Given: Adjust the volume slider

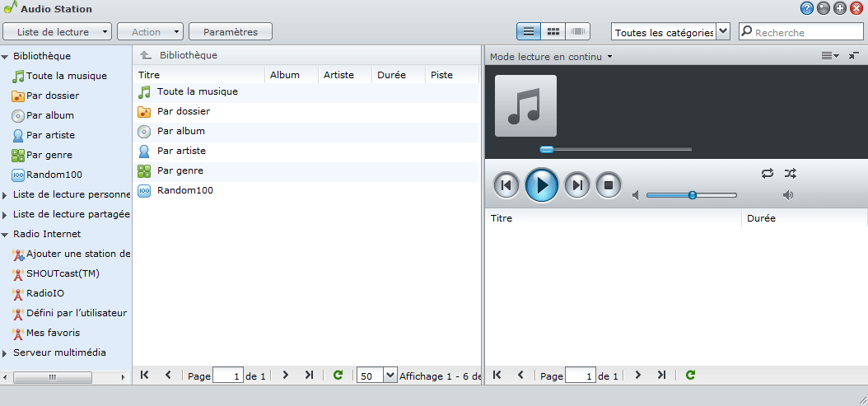Looking at the screenshot, I should tap(692, 195).
